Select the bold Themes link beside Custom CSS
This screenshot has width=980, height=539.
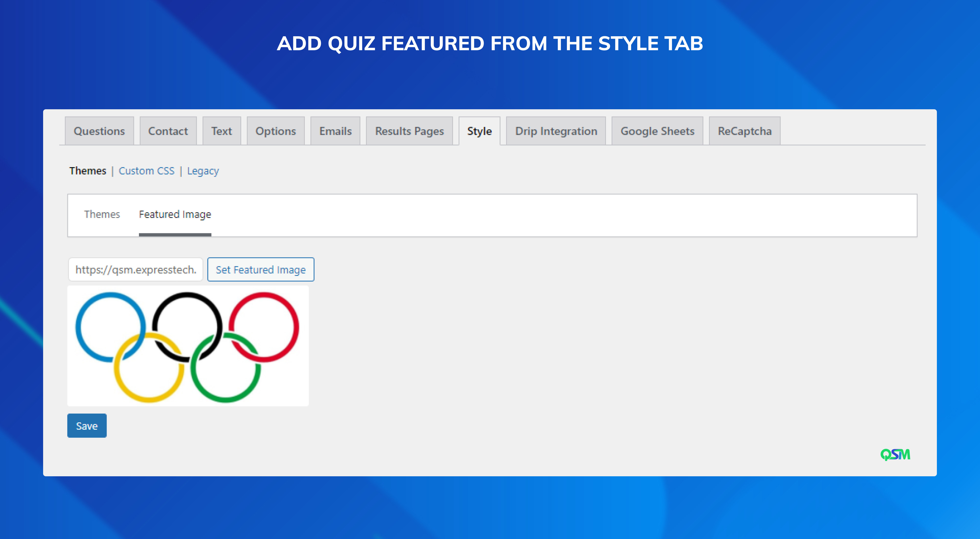(x=87, y=171)
